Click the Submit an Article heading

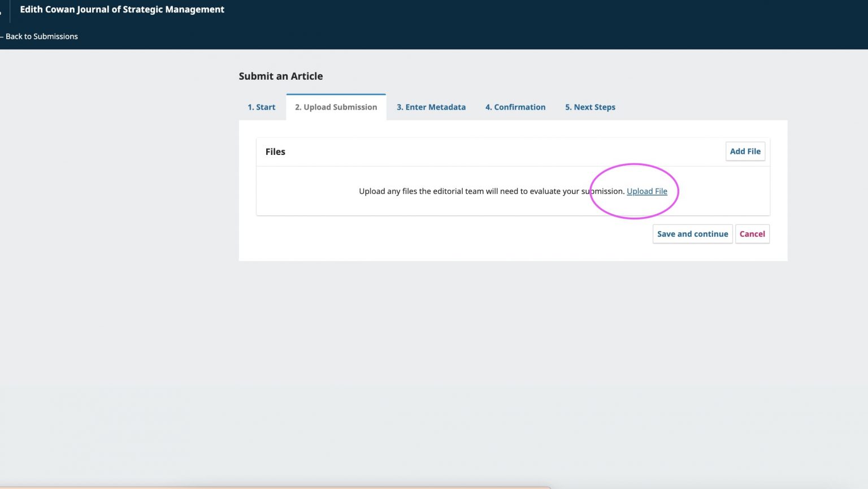[281, 76]
